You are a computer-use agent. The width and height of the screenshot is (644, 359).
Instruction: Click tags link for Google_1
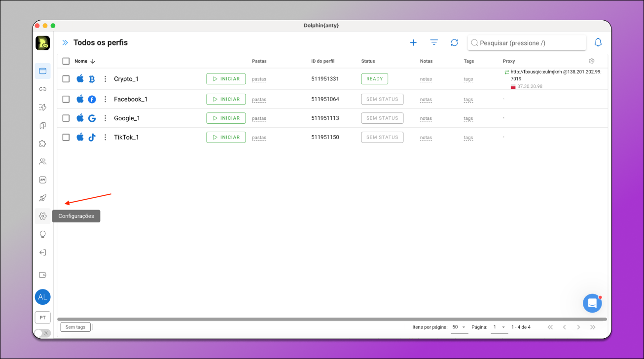tap(468, 119)
